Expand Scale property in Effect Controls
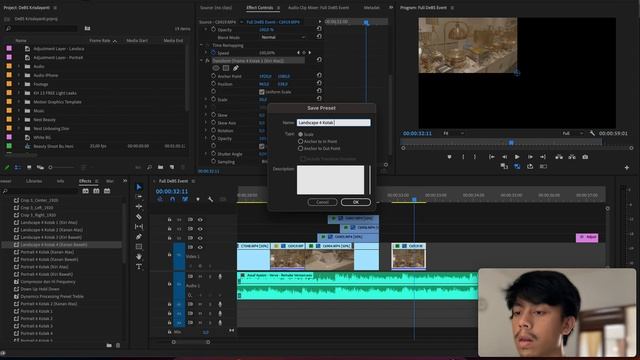Image resolution: width=640 pixels, height=360 pixels. click(x=206, y=99)
